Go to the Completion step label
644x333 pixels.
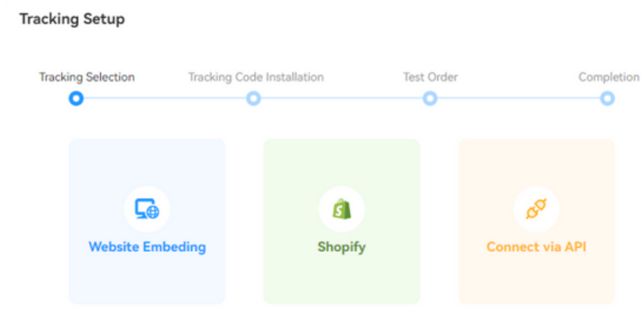pos(608,77)
